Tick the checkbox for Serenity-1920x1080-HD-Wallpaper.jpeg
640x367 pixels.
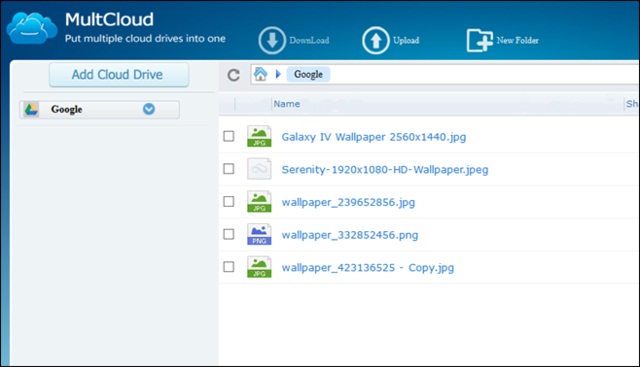pyautogui.click(x=229, y=169)
